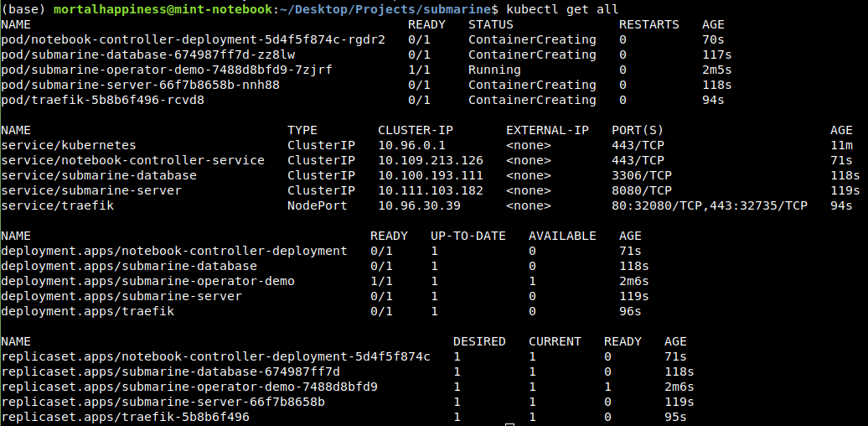868x426 pixels.
Task: Click the RESTARTS column header
Action: pos(648,25)
